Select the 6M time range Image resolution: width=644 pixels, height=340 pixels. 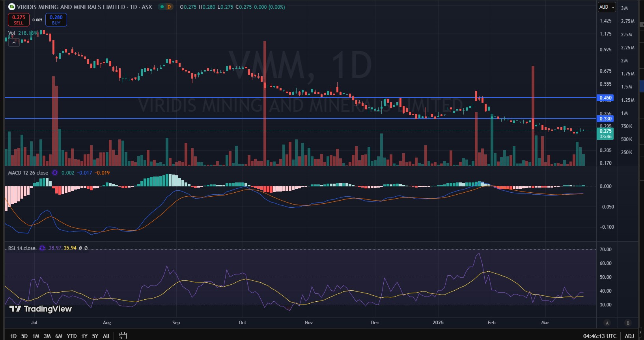pos(59,336)
